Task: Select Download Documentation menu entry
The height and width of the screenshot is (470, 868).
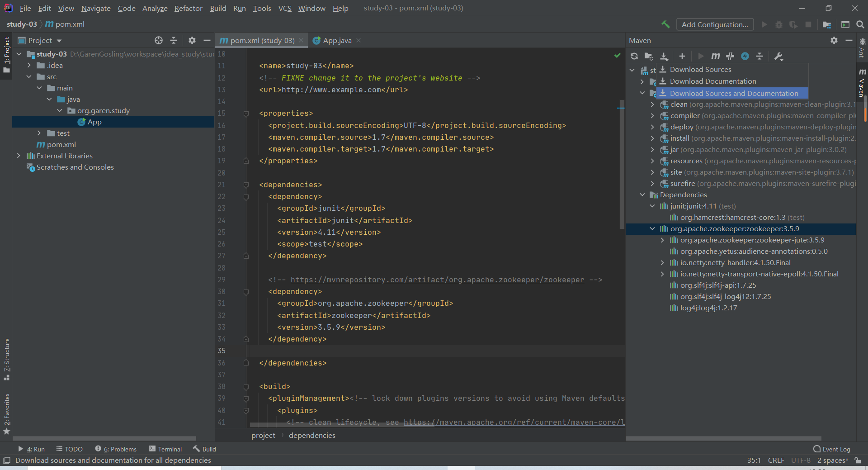Action: point(732,81)
